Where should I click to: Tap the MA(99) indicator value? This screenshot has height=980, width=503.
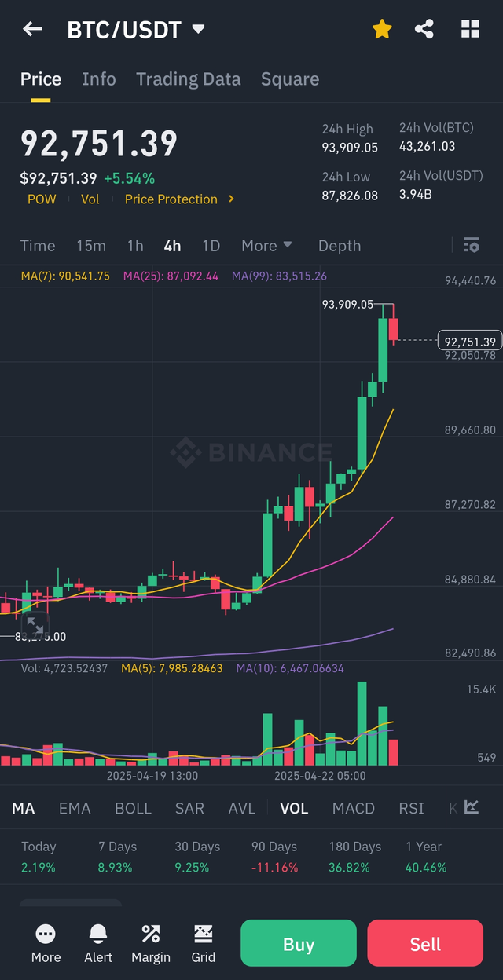click(279, 276)
